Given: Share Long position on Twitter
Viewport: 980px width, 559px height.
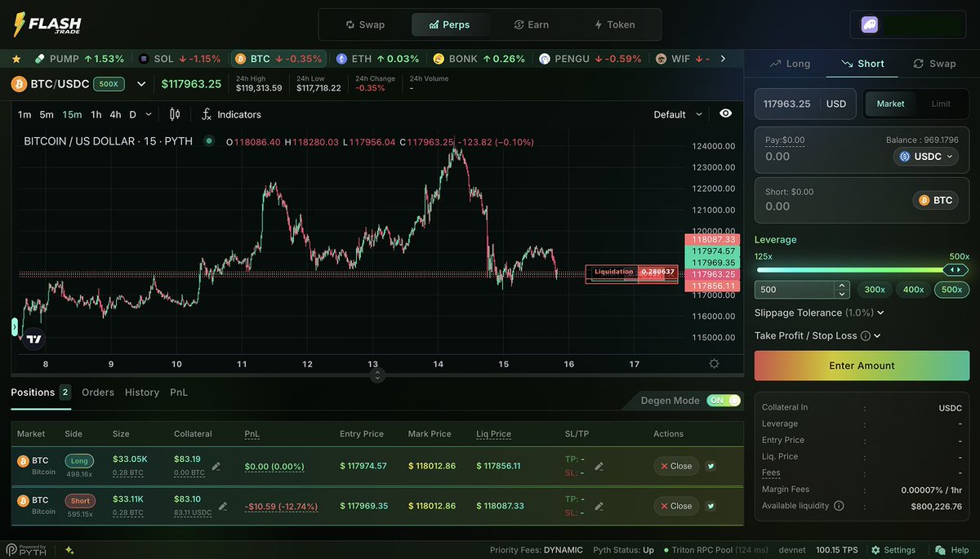Looking at the screenshot, I should point(711,466).
